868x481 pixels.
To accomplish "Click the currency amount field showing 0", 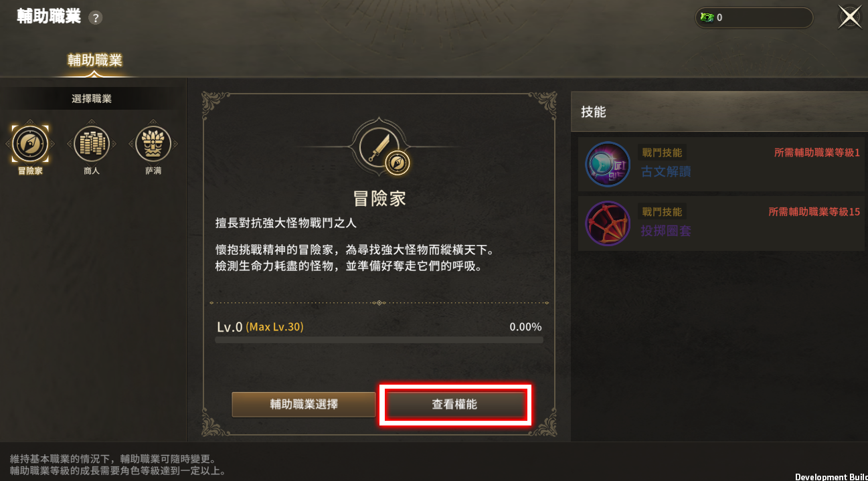I will tap(754, 17).
